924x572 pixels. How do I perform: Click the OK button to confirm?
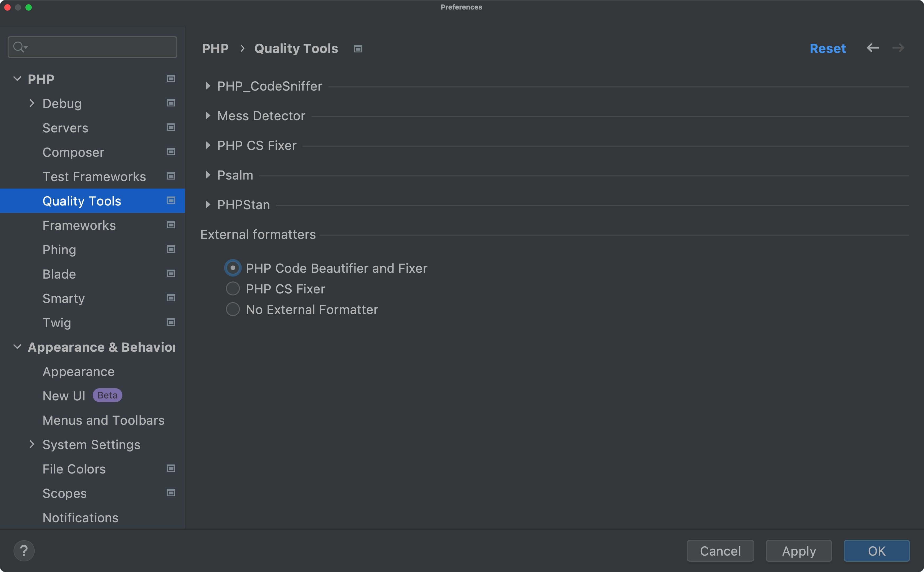(x=877, y=551)
